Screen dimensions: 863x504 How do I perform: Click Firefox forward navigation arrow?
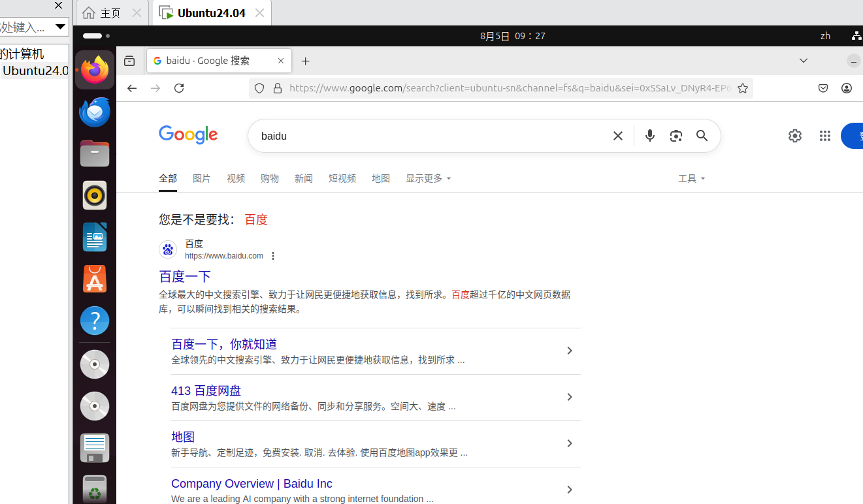pos(155,88)
